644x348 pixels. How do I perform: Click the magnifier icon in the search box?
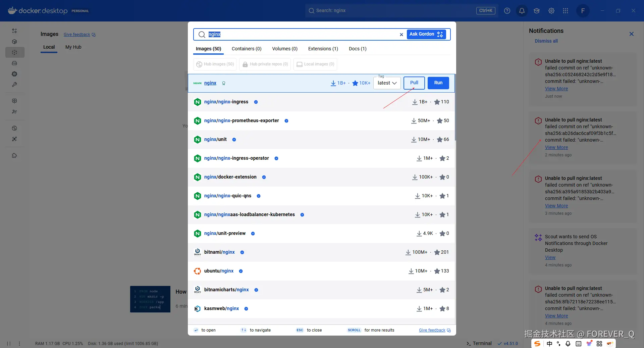click(x=202, y=35)
